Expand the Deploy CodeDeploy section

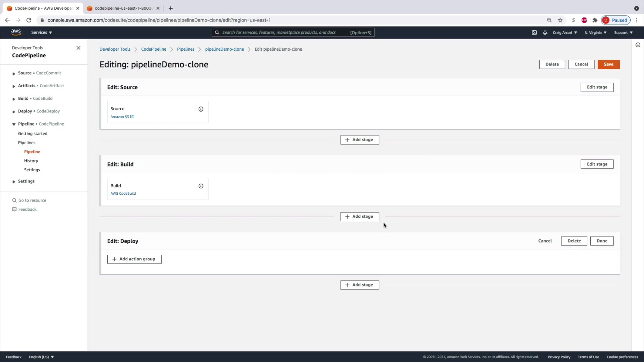click(14, 111)
